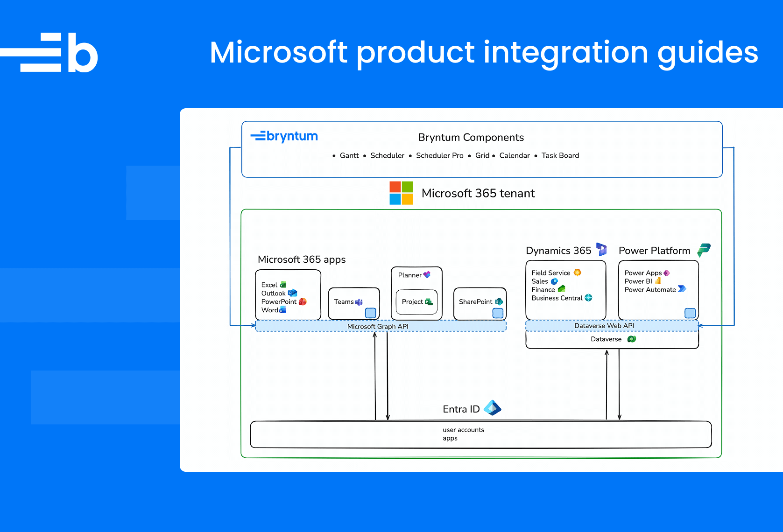The width and height of the screenshot is (783, 532).
Task: Click the Dynamics 365 logo icon
Action: 601,249
